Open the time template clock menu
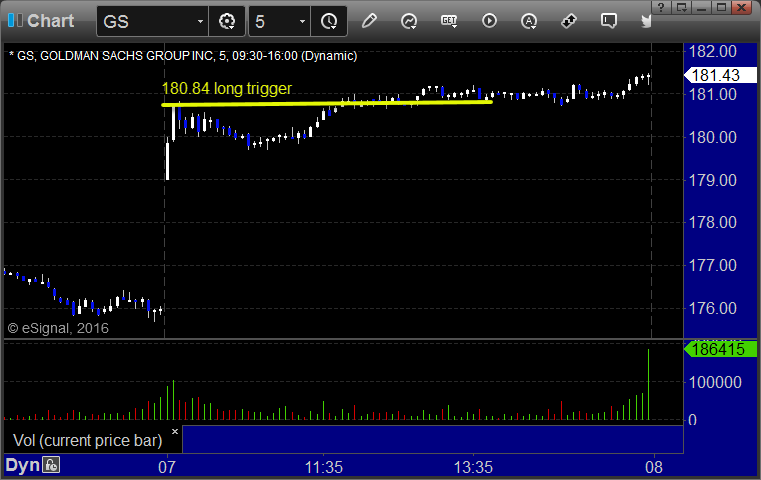Image resolution: width=761 pixels, height=480 pixels. tap(329, 21)
